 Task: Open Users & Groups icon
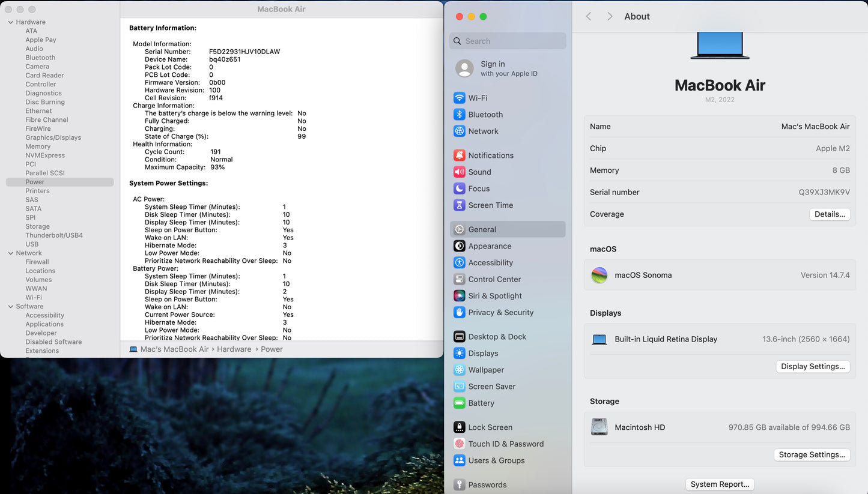(460, 460)
